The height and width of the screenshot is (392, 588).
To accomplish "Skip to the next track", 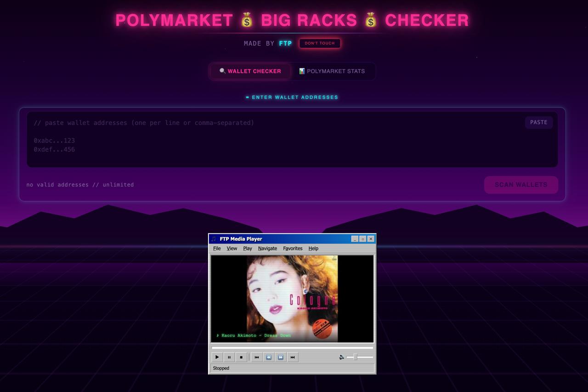I will coord(293,357).
